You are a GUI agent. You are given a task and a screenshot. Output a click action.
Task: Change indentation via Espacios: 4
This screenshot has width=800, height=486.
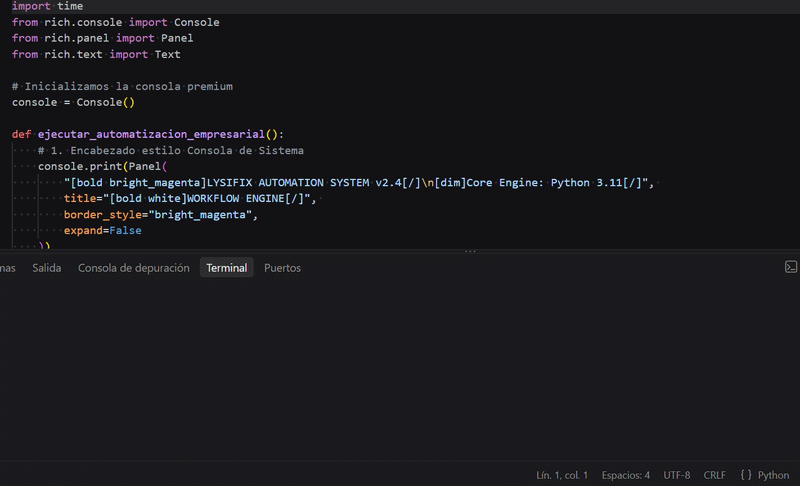(x=626, y=475)
